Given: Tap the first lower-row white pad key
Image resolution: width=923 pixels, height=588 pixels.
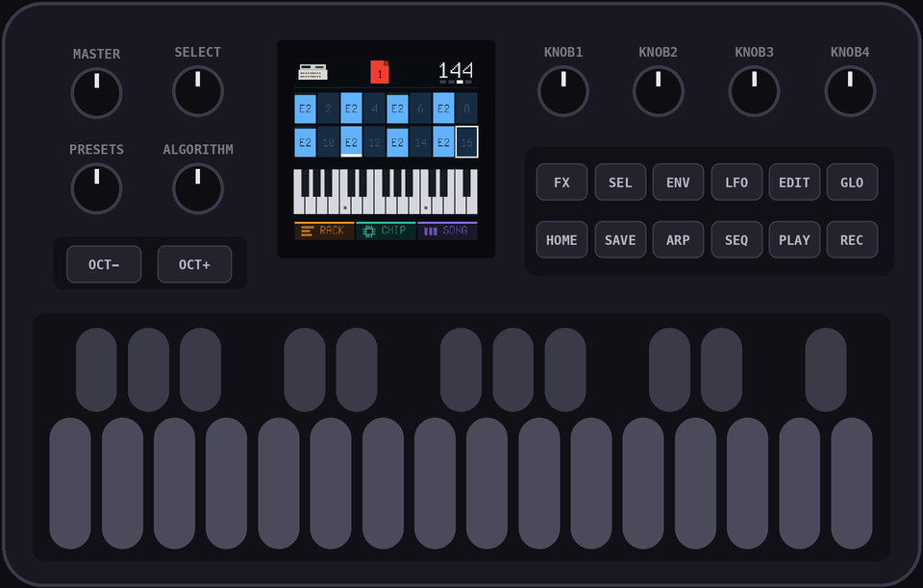Looking at the screenshot, I should (70, 483).
